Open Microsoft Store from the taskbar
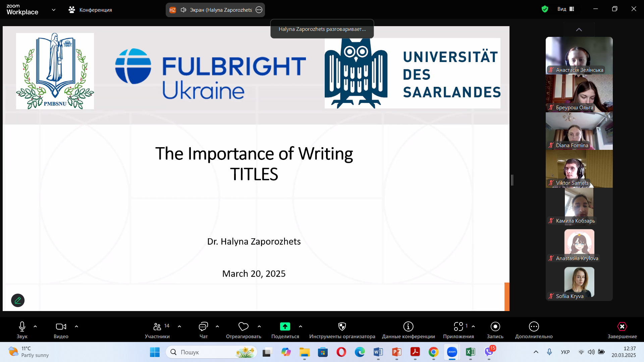This screenshot has width=644, height=362. [323, 352]
